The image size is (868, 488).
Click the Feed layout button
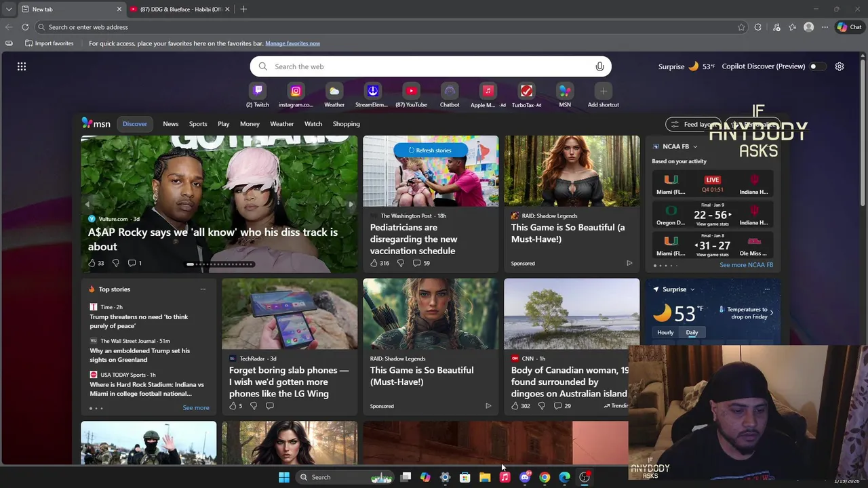pyautogui.click(x=694, y=125)
